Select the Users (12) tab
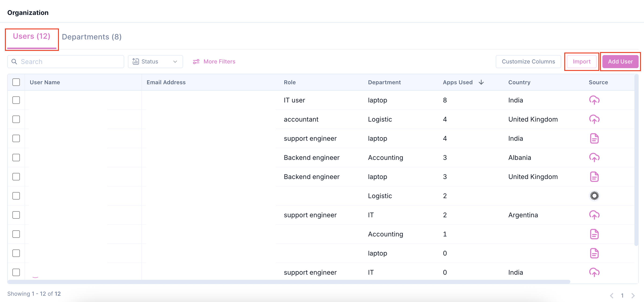 click(x=32, y=36)
